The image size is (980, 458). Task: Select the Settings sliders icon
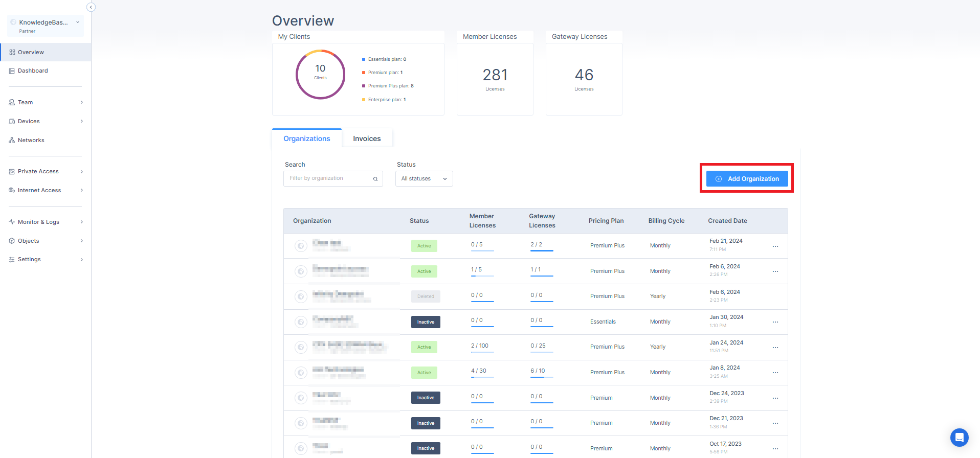(x=12, y=260)
